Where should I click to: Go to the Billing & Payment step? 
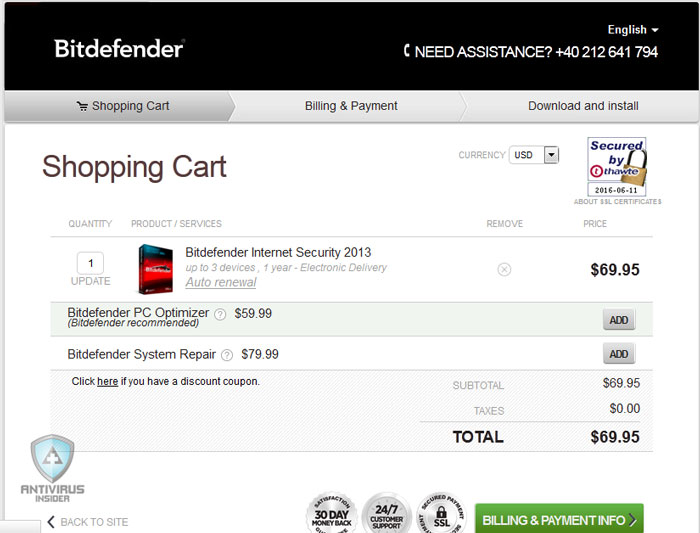(351, 106)
